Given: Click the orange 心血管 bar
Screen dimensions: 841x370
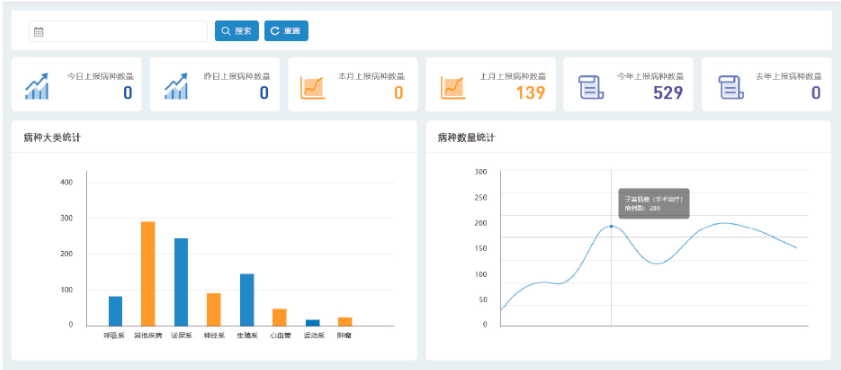Looking at the screenshot, I should click(279, 317).
